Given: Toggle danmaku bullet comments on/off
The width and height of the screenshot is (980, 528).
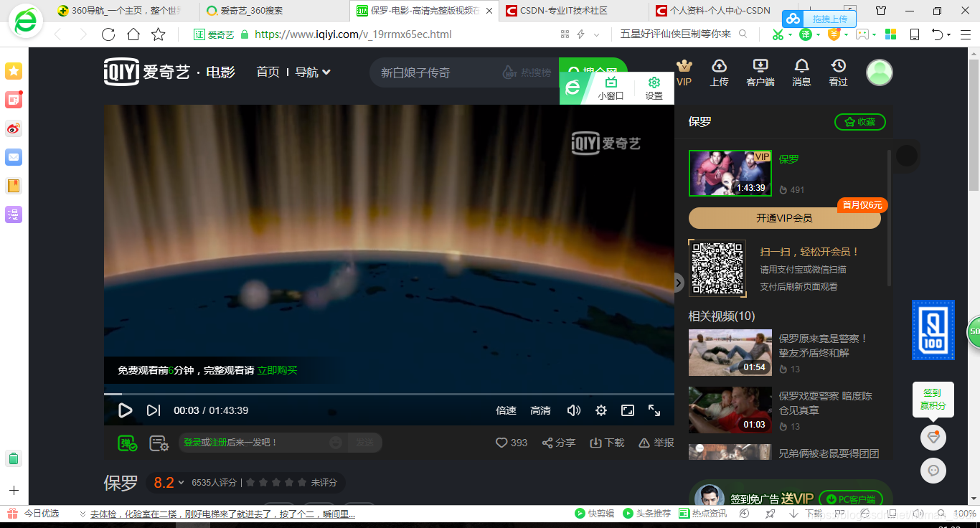Looking at the screenshot, I should pos(128,443).
